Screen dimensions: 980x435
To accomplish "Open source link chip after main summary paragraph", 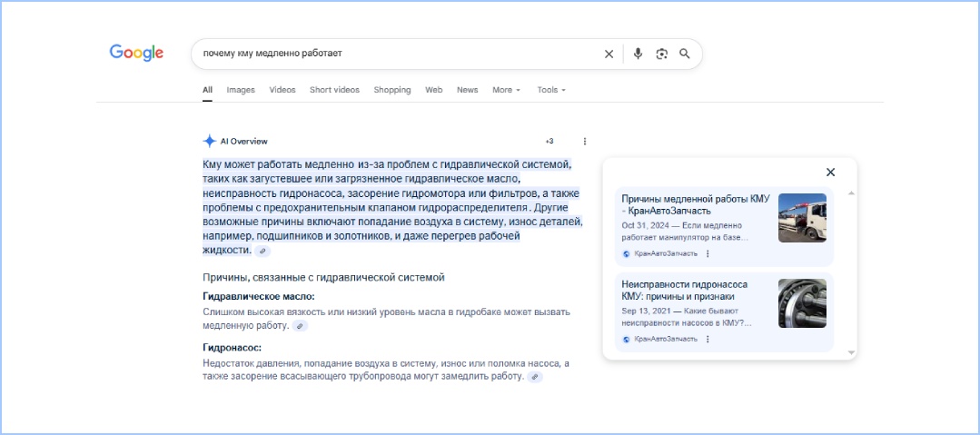I will 263,251.
